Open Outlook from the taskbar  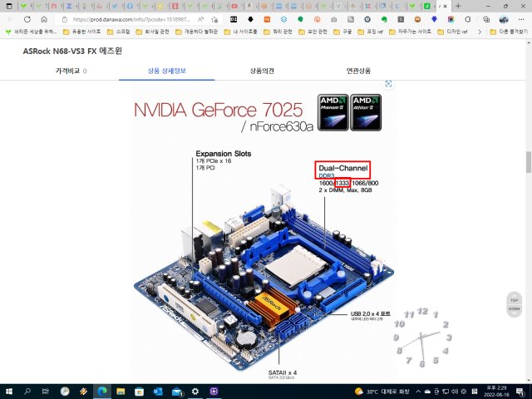click(158, 392)
